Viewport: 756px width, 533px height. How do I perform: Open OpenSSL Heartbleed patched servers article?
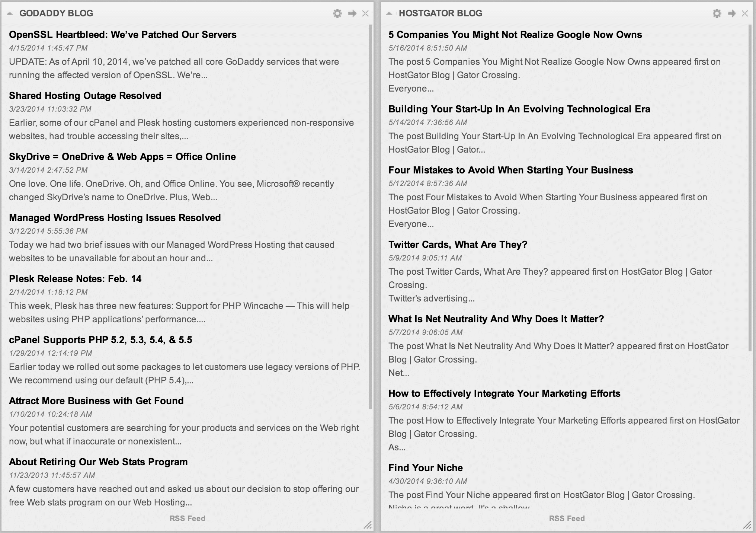[123, 35]
